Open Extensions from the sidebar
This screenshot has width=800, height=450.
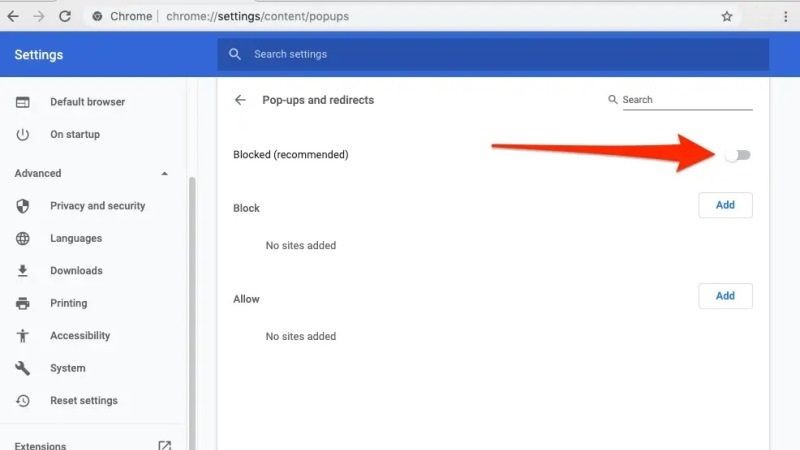point(40,446)
